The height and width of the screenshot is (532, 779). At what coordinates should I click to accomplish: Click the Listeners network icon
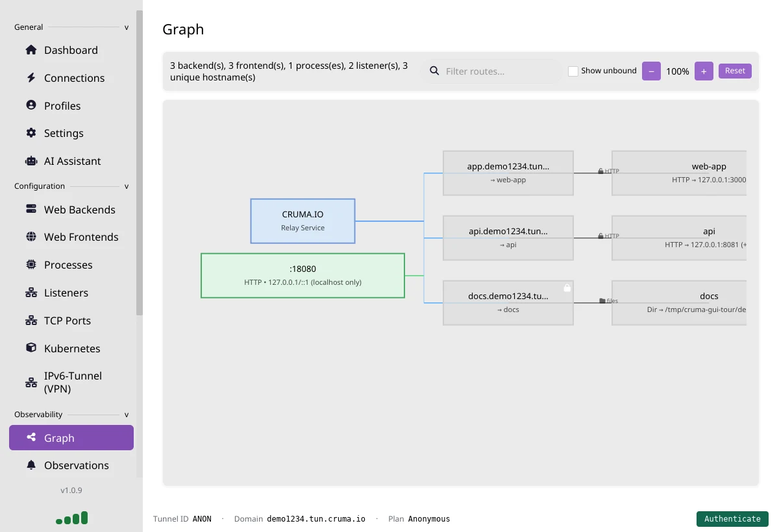(31, 293)
